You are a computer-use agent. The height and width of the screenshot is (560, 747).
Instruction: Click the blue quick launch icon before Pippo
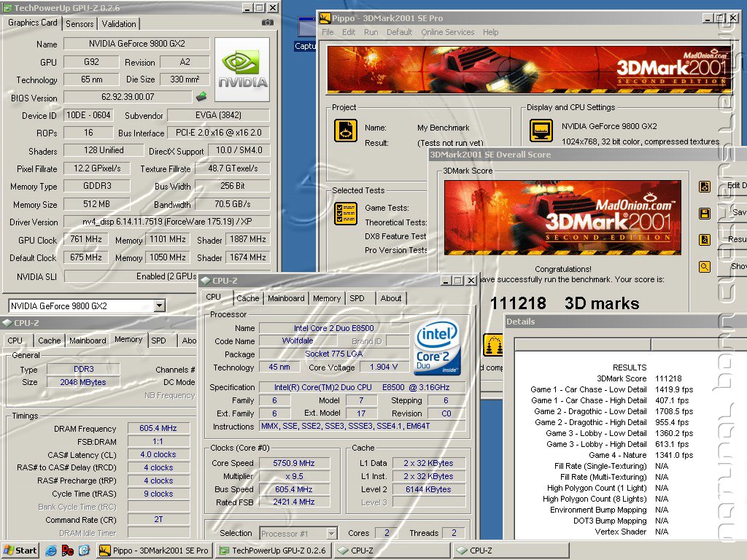pos(85,551)
